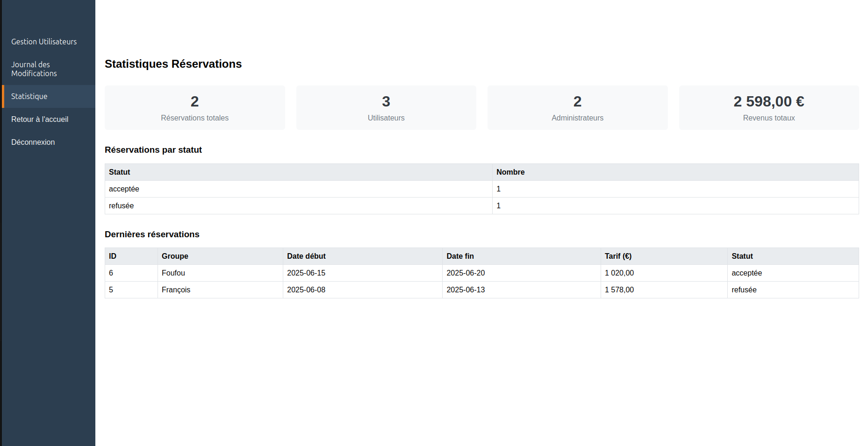Screen dimensions: 868x446
Task: Click the Groupe column header
Action: click(175, 256)
